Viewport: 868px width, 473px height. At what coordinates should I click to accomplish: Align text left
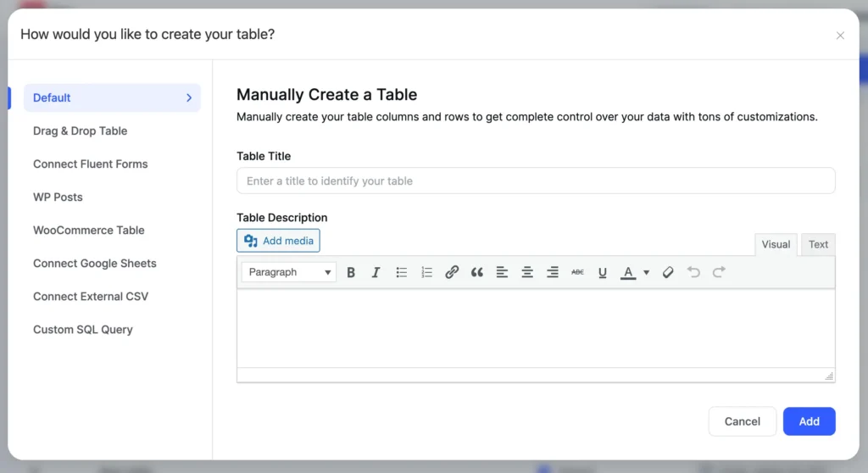coord(502,272)
